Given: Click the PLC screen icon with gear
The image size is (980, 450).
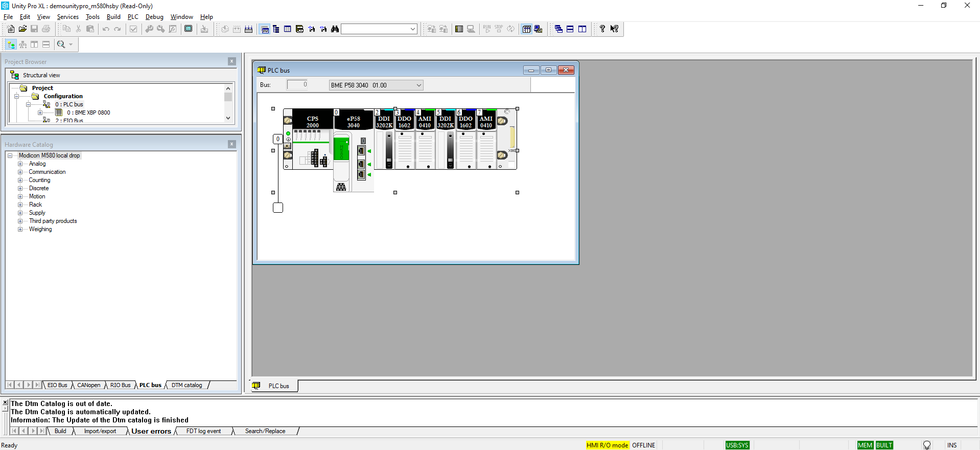Looking at the screenshot, I should point(538,29).
